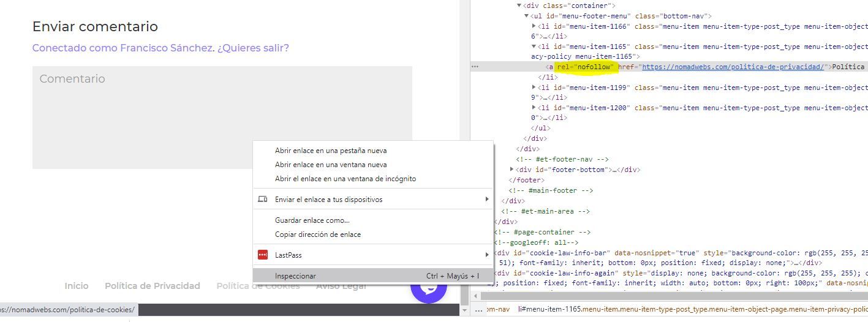Select the li#menu-item-1165 breadcrumb item
The image size is (868, 322).
coord(693,310)
